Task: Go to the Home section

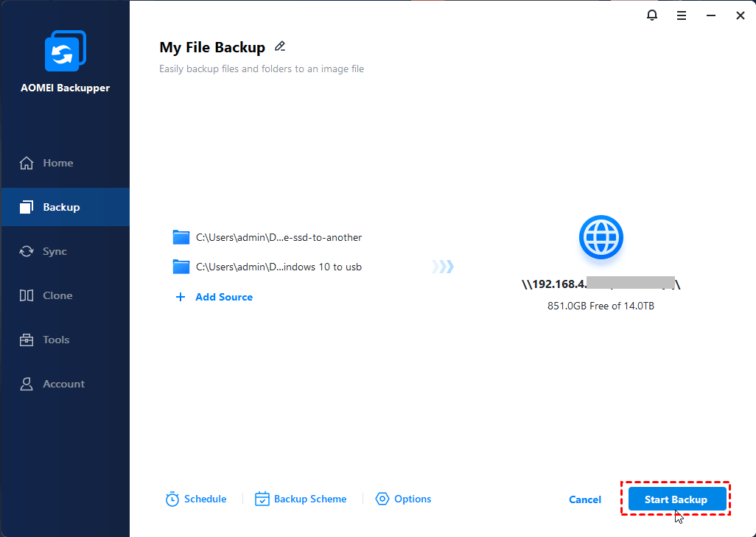Action: (x=58, y=163)
